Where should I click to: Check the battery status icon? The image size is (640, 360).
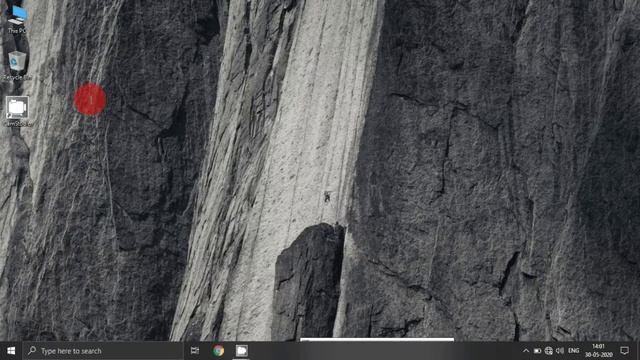point(538,351)
